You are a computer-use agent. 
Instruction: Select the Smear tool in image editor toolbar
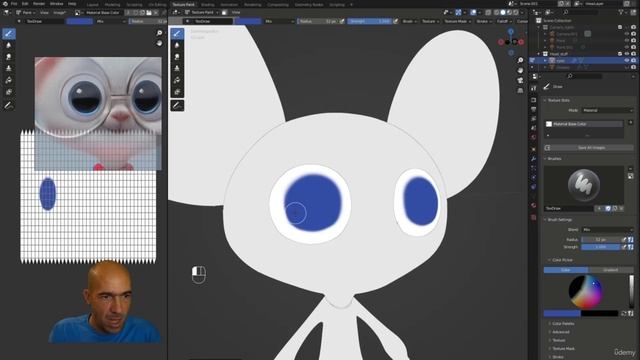coord(9,57)
